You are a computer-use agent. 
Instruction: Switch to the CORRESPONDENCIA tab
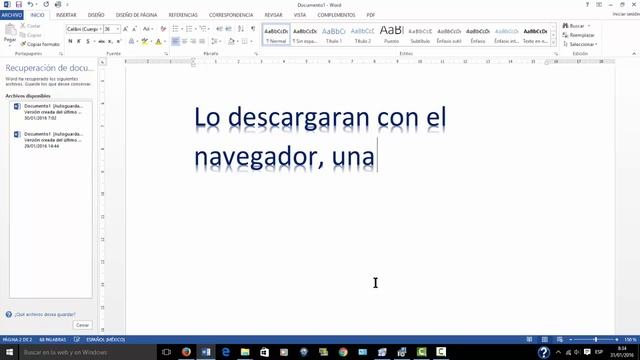(x=231, y=15)
